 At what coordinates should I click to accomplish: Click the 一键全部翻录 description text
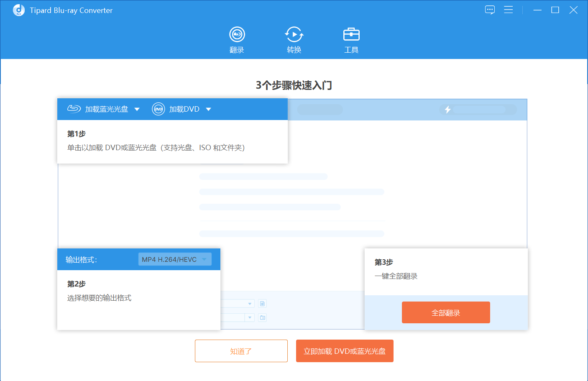point(396,276)
